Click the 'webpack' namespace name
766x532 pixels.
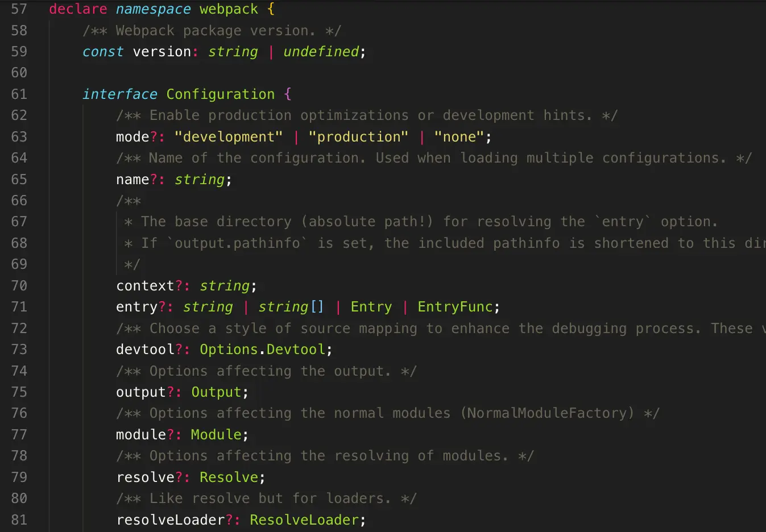(229, 9)
